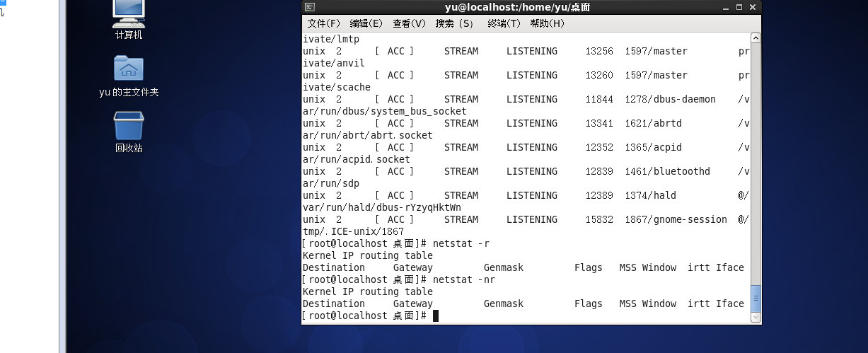Screen dimensions: 868x353
Task: Click the inode number 11844
Action: [600, 99]
